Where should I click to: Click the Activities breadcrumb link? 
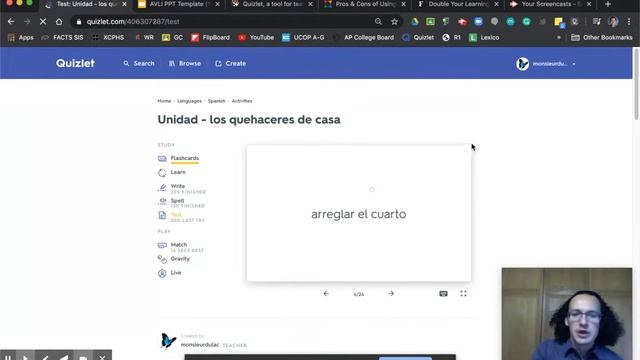(x=242, y=101)
